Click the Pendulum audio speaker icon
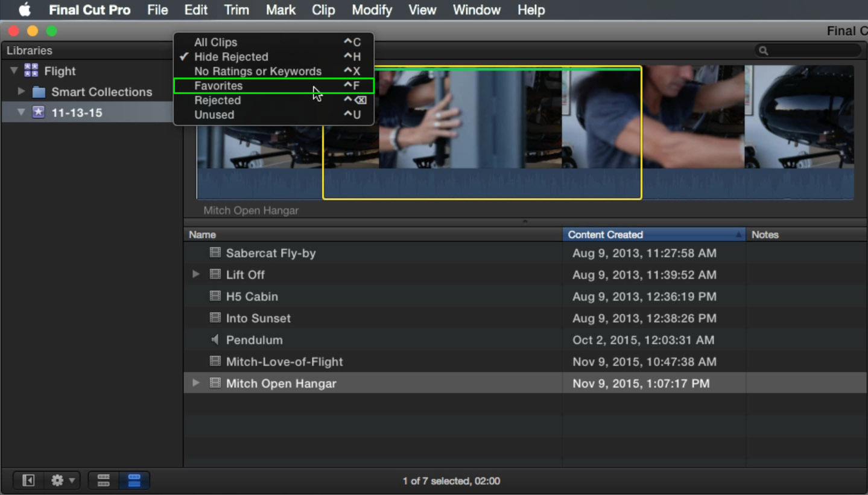The width and height of the screenshot is (868, 495). (x=215, y=339)
